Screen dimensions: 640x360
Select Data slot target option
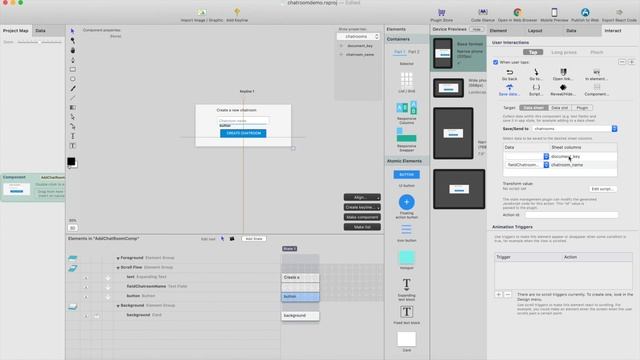559,108
